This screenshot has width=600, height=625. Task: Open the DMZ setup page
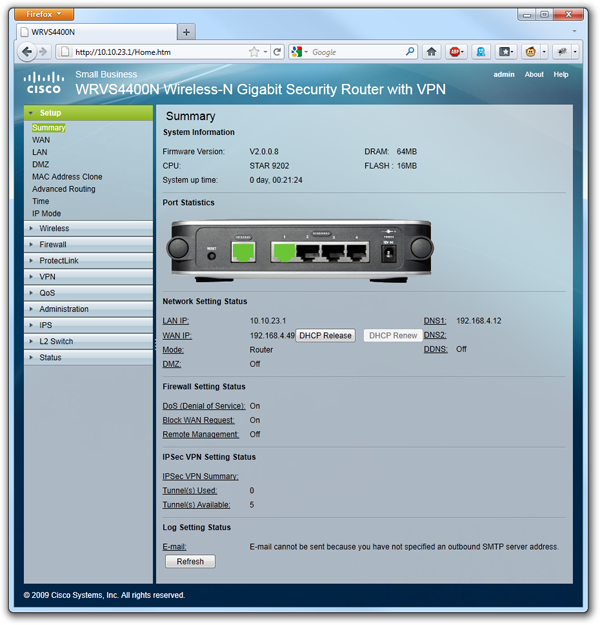point(41,165)
